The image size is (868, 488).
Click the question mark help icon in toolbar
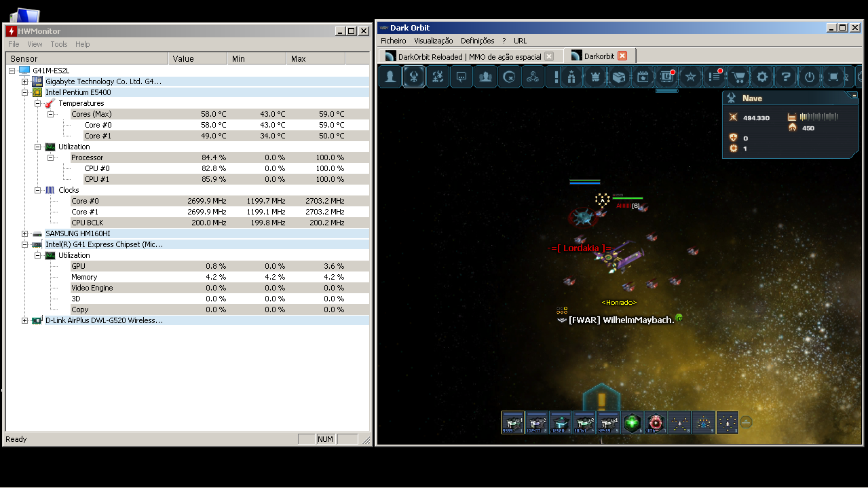[x=786, y=77]
